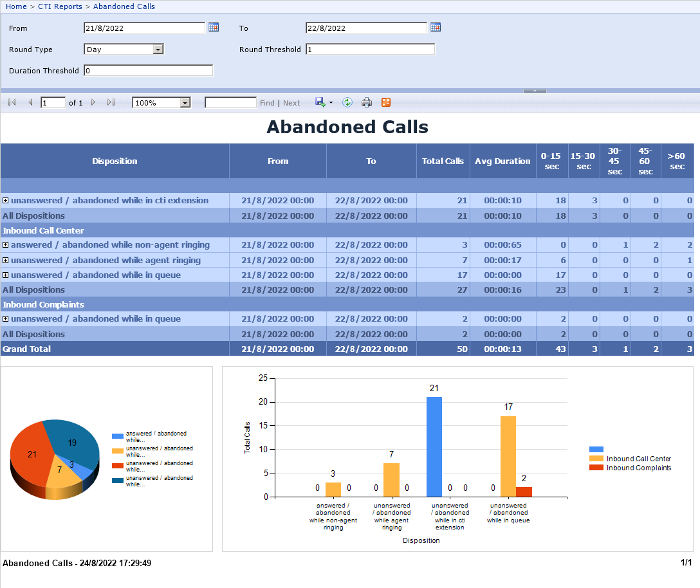Click the Next search link
Viewport: 700px width, 588px height.
[x=291, y=102]
